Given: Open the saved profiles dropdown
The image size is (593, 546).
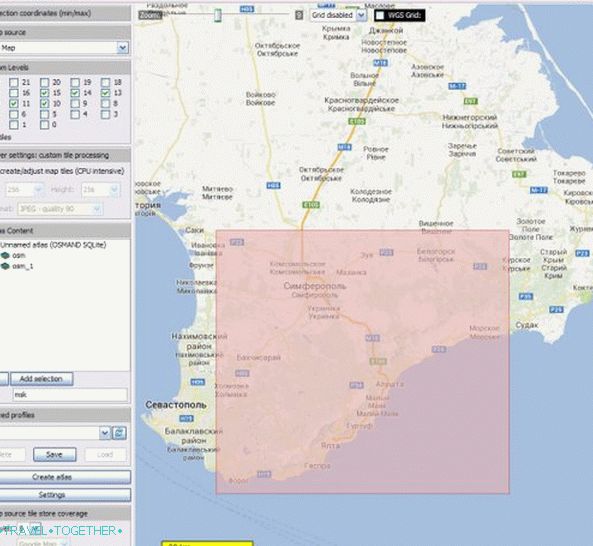Looking at the screenshot, I should (105, 433).
